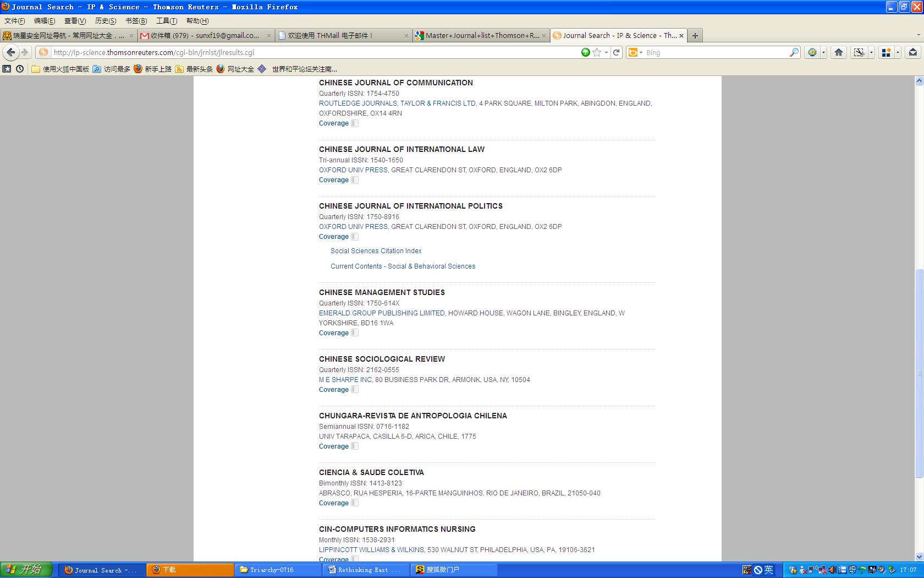Click the forward navigation arrow
Image resolution: width=924 pixels, height=578 pixels.
25,52
